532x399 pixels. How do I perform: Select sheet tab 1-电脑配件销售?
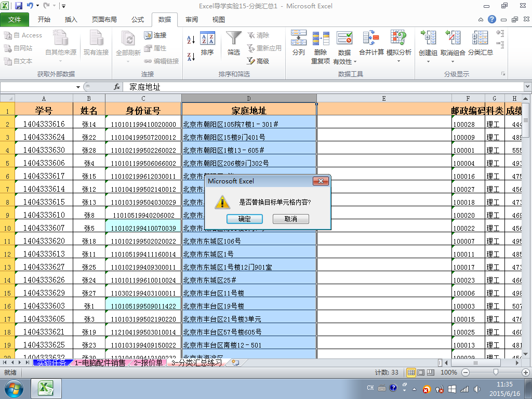tap(100, 363)
